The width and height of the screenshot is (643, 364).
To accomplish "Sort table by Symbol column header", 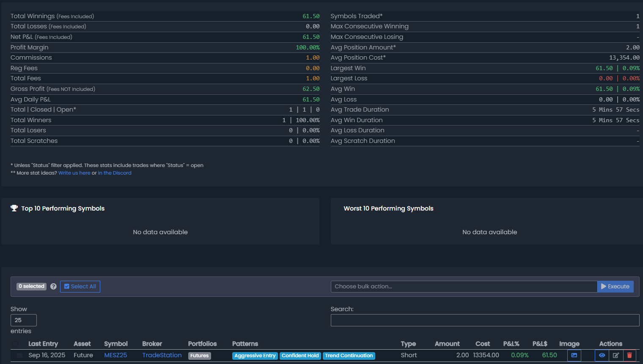I will tap(115, 344).
